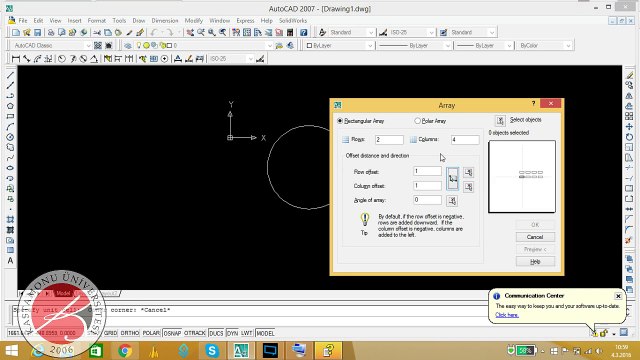The image size is (640, 360).
Task: Click the Rows input field
Action: click(x=389, y=140)
